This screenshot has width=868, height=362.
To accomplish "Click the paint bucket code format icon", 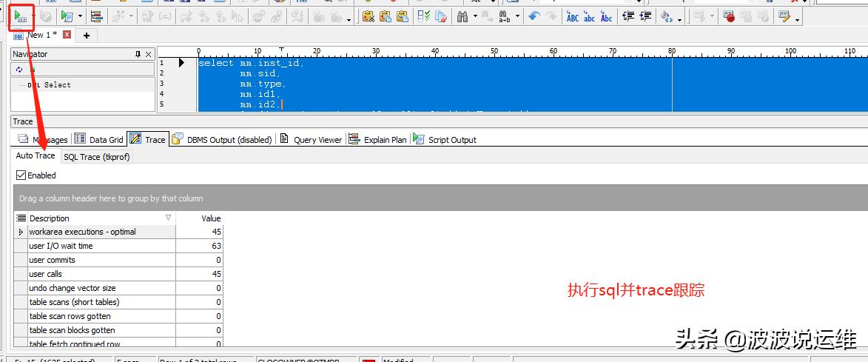I will 667,17.
